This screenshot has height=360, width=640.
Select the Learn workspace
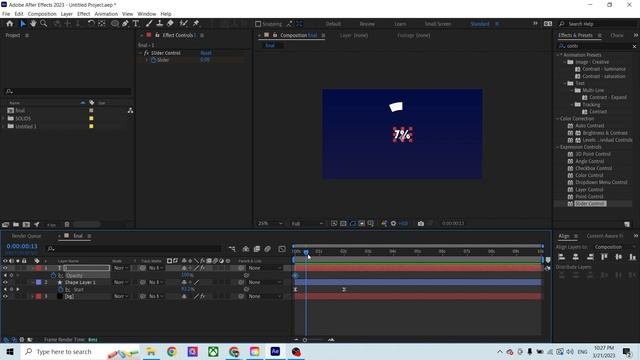click(x=400, y=24)
